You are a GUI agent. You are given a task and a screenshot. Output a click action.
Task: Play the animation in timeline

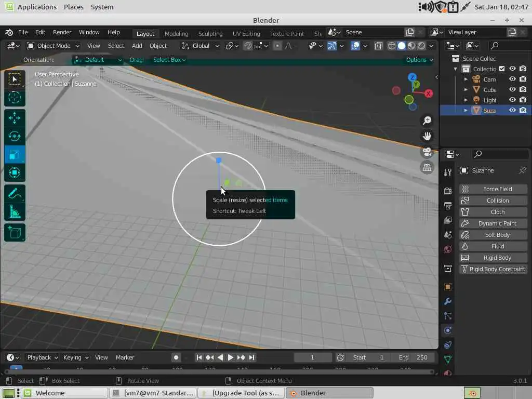pos(230,357)
